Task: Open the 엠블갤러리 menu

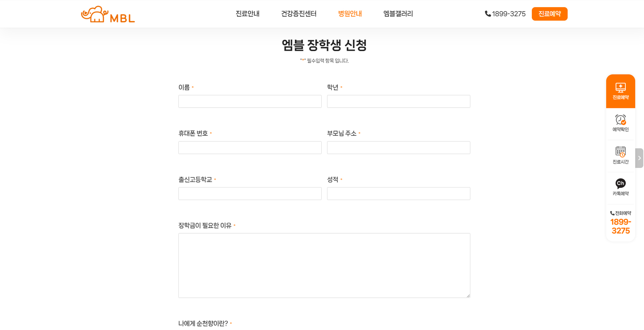Action: click(398, 14)
